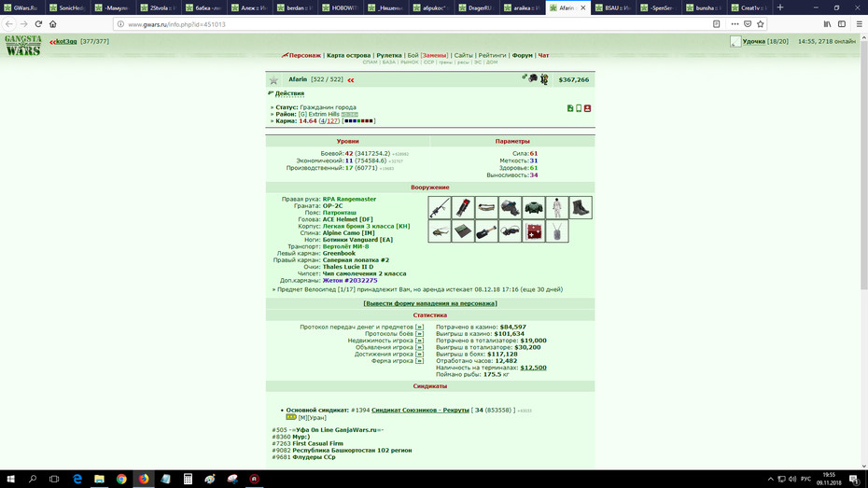Click the dog tag token icon
Viewport: 868px width, 488px height.
tap(557, 231)
